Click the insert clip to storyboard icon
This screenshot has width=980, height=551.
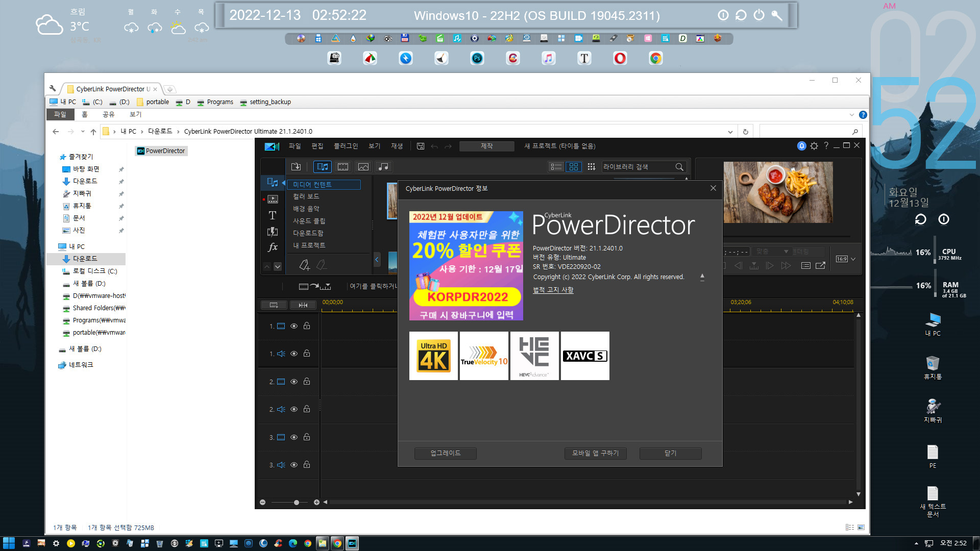point(315,286)
